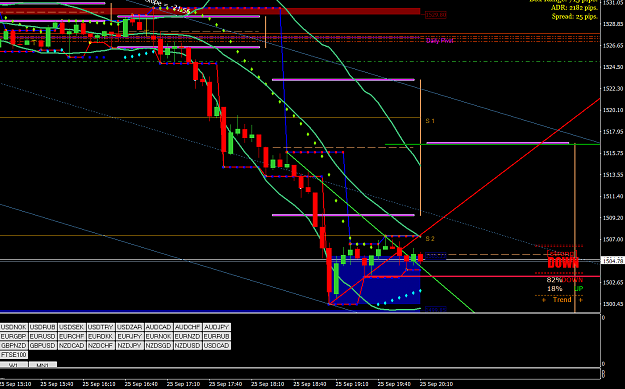The width and height of the screenshot is (625, 389).
Task: Set timeframe to W1 weekly
Action: 14,365
